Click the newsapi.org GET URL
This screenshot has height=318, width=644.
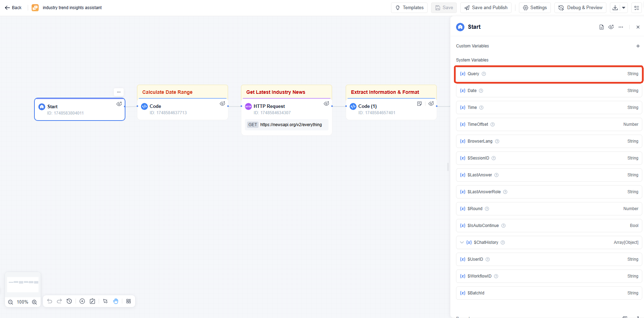pos(291,125)
